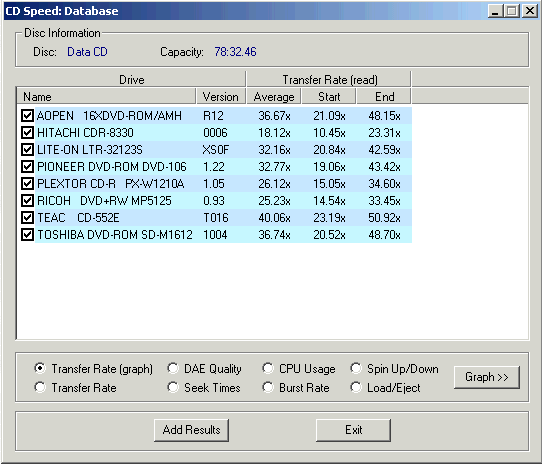Select the PIONEER DVD-ROM DVD-106 drive name
542x464 pixels.
point(111,166)
